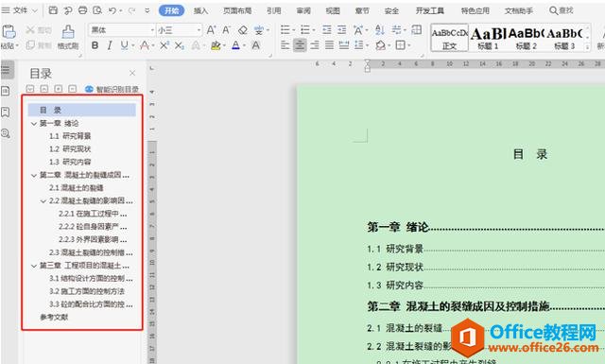
Task: Open the 插入 (Insert) tab
Action: (x=200, y=10)
